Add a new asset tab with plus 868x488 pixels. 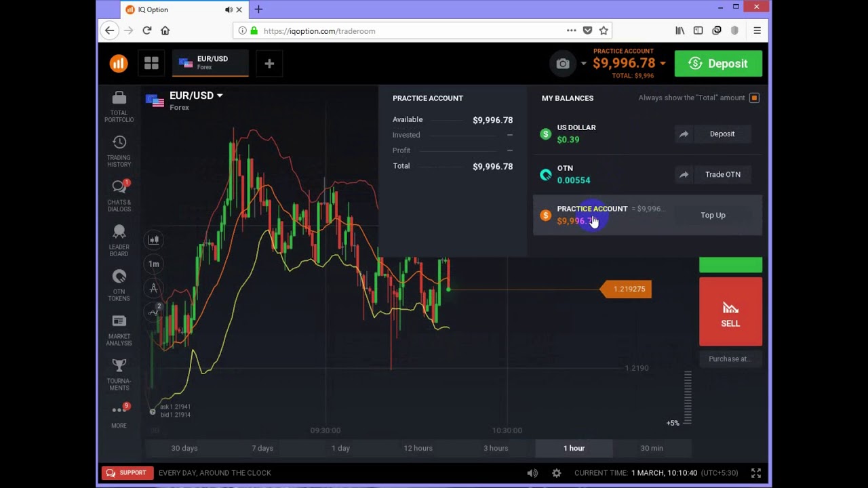click(x=269, y=64)
